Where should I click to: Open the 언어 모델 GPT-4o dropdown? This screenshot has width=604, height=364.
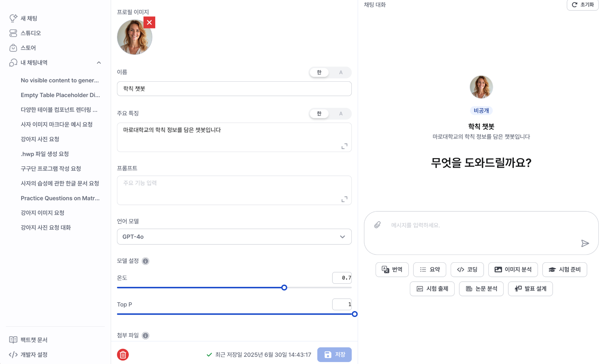234,237
